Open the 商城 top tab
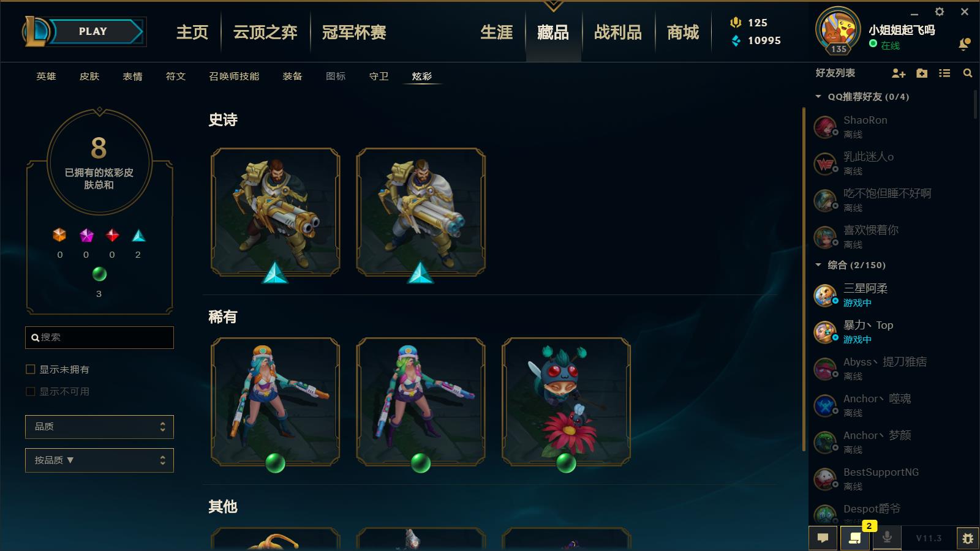 click(683, 32)
